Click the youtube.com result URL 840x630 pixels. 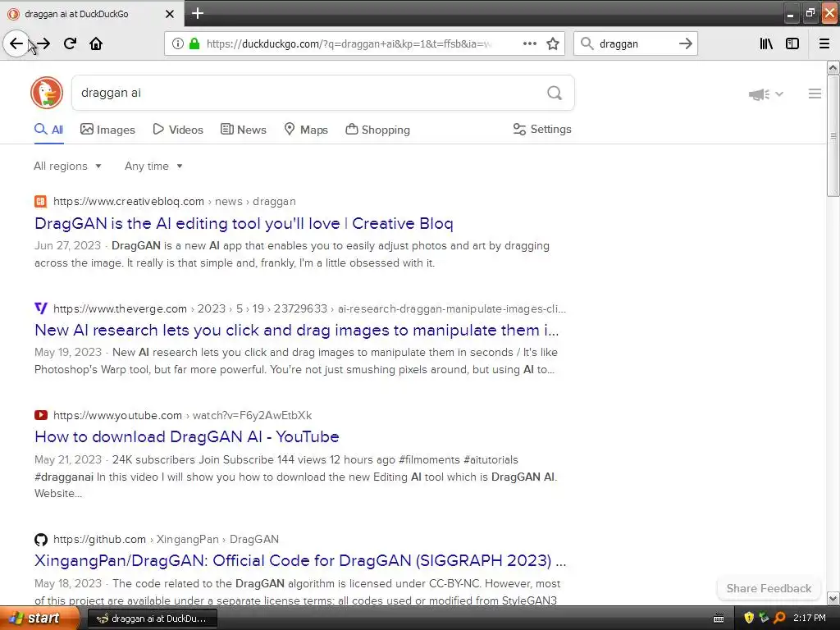(183, 415)
